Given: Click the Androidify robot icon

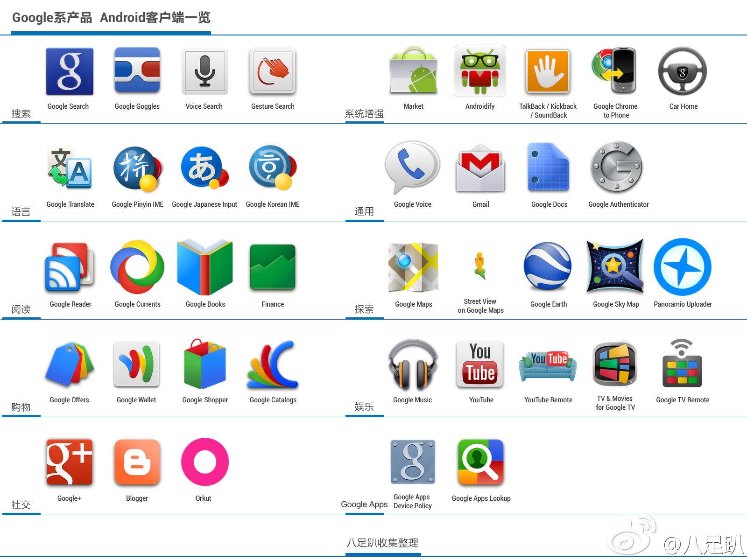Looking at the screenshot, I should coord(480,71).
